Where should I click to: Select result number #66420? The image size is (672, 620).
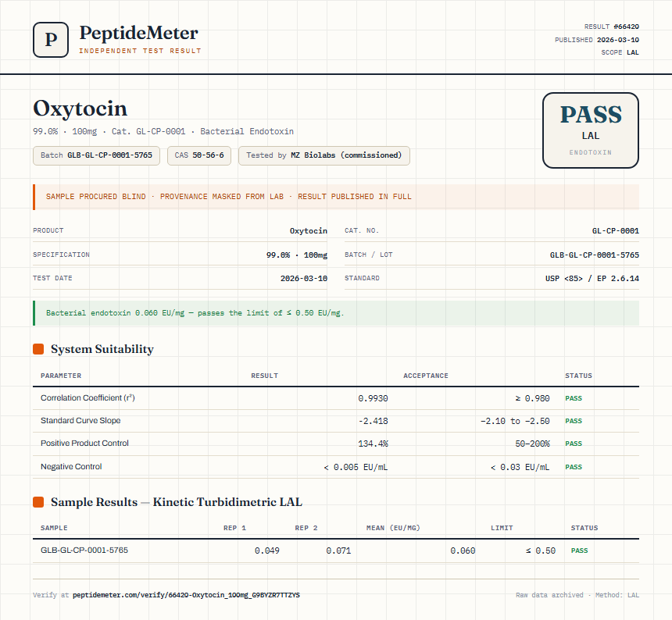pyautogui.click(x=626, y=27)
